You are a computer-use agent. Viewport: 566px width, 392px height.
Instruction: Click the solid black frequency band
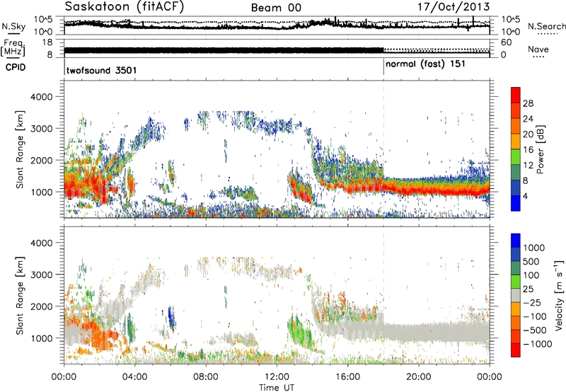[x=224, y=50]
